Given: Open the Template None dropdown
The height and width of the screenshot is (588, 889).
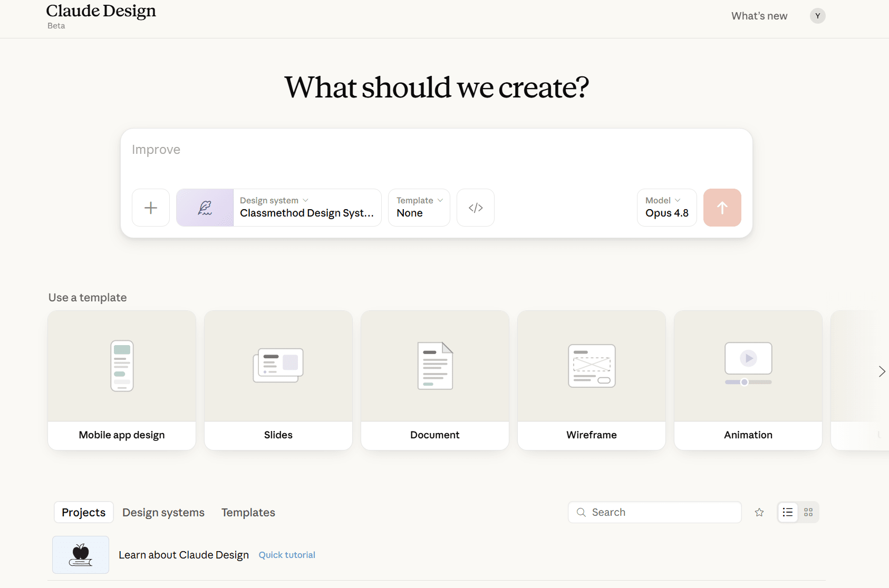Looking at the screenshot, I should coord(419,208).
